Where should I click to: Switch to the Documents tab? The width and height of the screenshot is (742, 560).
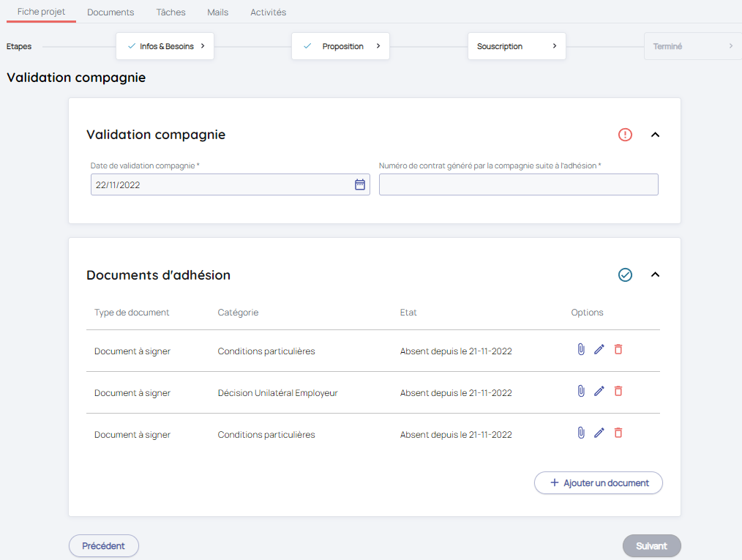click(110, 12)
